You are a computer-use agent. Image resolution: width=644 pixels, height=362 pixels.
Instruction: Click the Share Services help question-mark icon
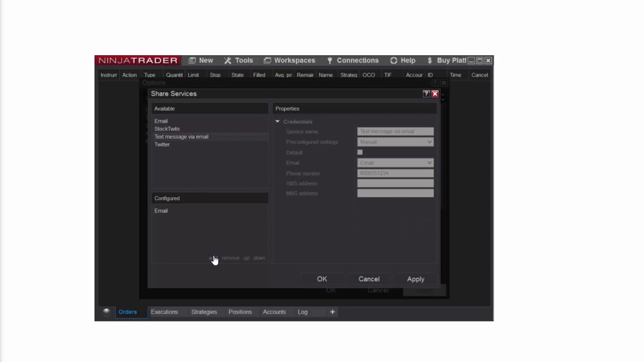(426, 94)
